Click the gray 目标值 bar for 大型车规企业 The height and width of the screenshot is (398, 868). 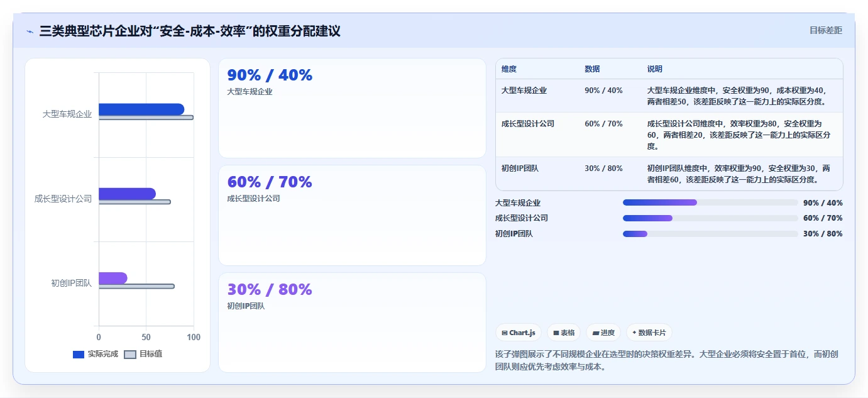pyautogui.click(x=146, y=118)
